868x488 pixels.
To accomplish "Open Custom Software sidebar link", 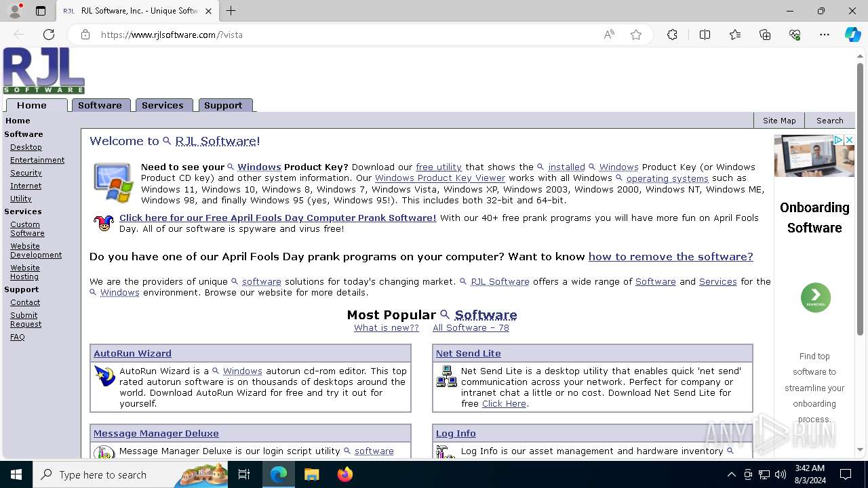I will point(27,228).
